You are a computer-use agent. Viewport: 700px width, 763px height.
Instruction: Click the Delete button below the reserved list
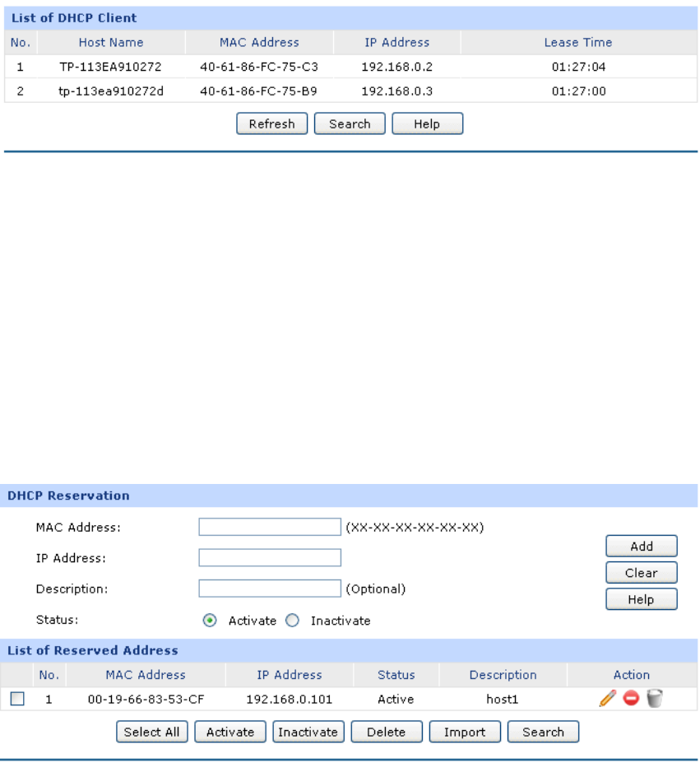coord(387,732)
